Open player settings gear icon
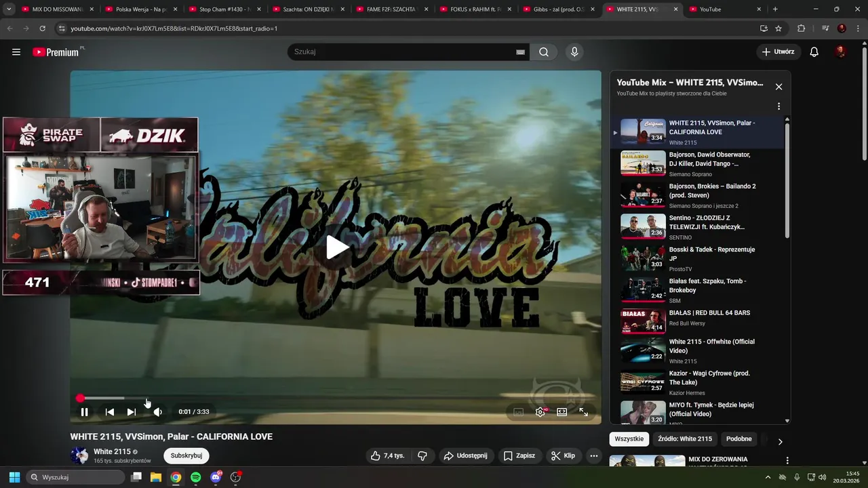Screen dimensions: 868x488 point(540,412)
